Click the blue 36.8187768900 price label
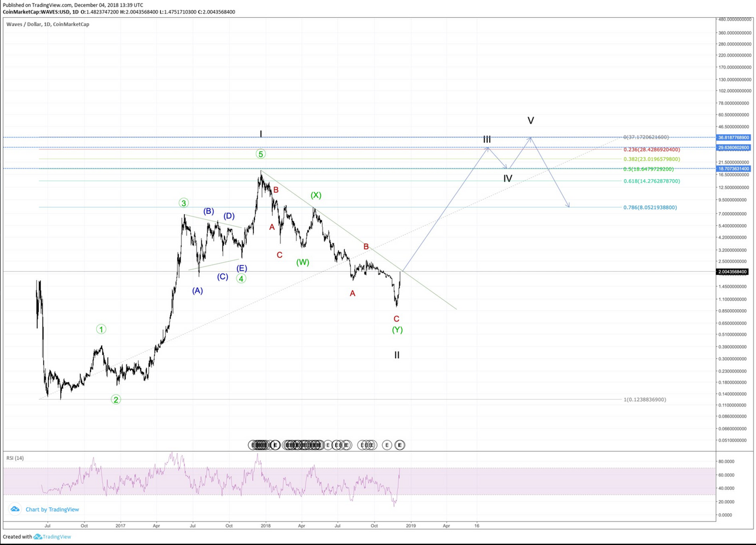The width and height of the screenshot is (756, 545). point(734,137)
